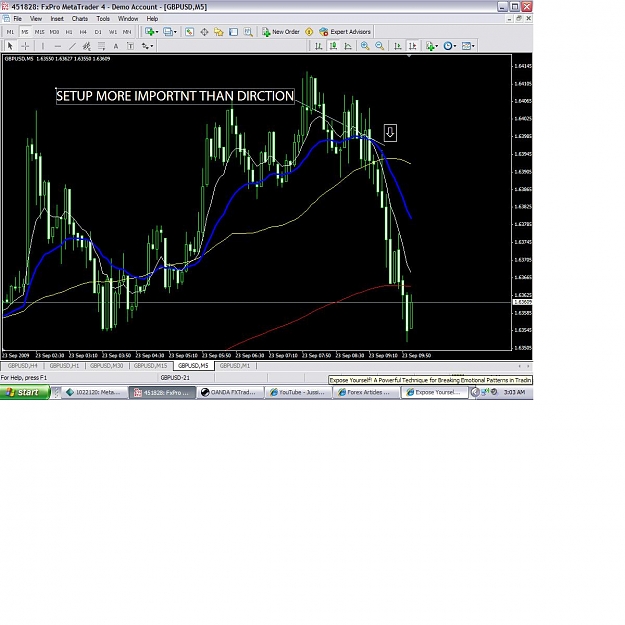Switch to the H4 timeframe
This screenshot has width=625, height=625.
tap(83, 32)
